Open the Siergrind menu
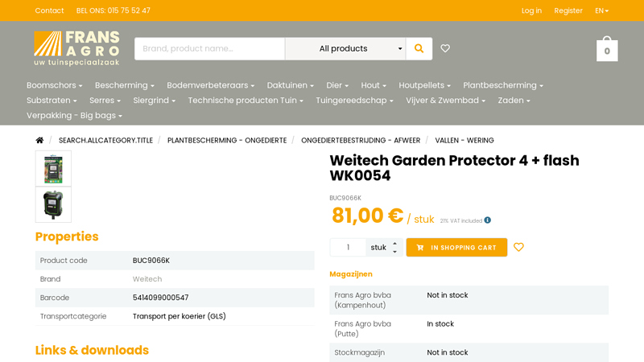This screenshot has height=362, width=644. (154, 101)
